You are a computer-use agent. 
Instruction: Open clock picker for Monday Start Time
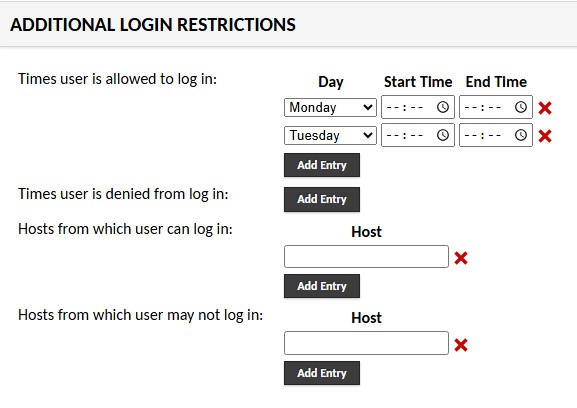pos(443,107)
